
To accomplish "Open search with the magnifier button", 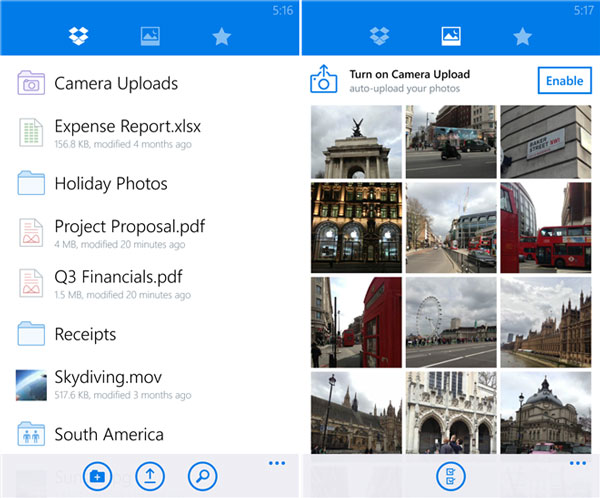I will [202, 477].
